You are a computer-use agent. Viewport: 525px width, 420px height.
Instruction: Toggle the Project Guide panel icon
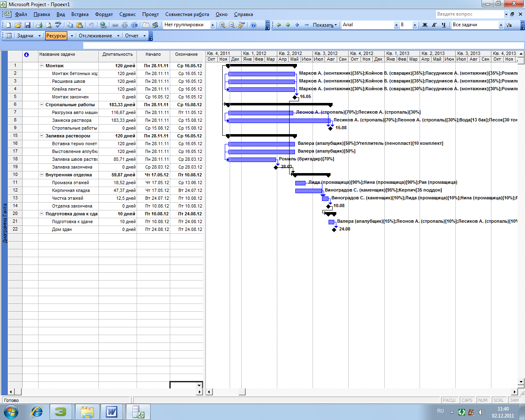[x=9, y=36]
